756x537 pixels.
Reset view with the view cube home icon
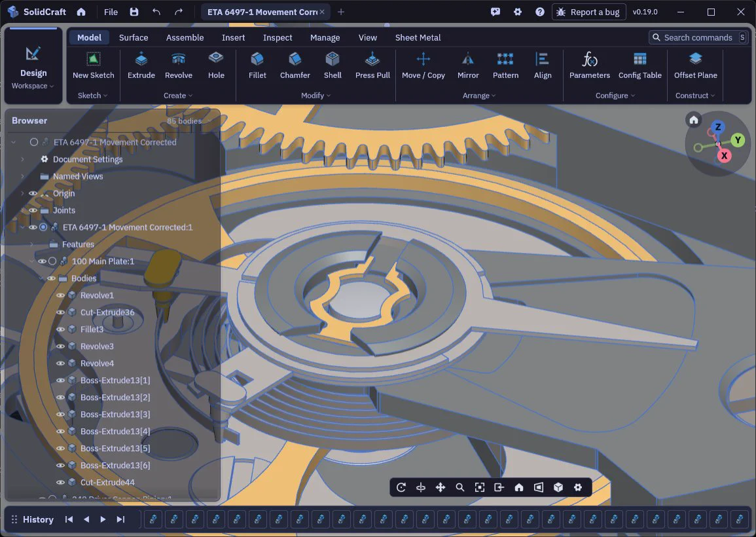[694, 120]
